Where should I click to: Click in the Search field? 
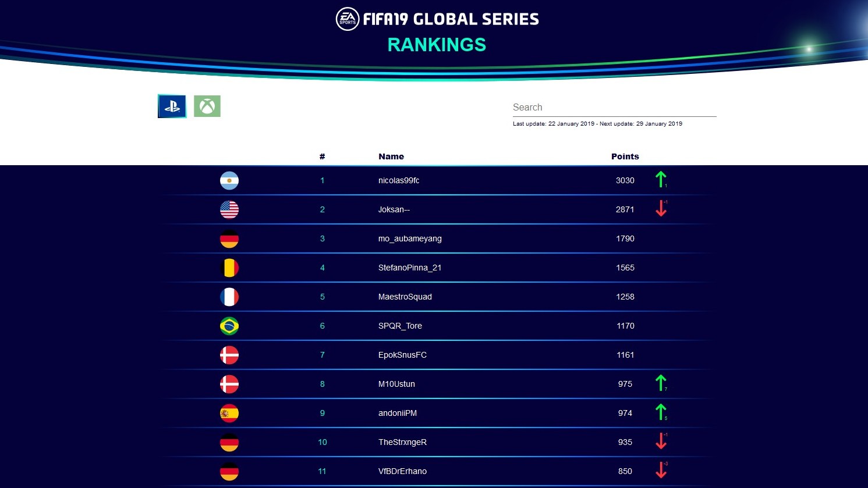click(614, 108)
